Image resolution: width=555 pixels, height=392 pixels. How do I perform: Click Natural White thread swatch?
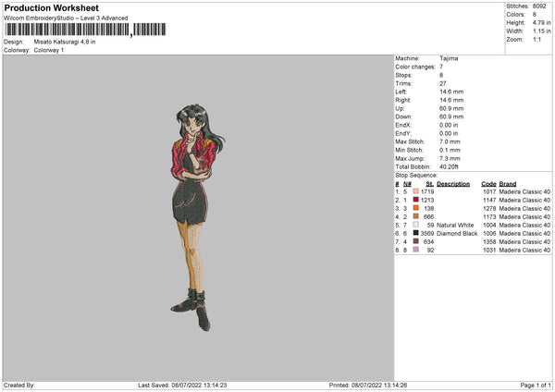(x=416, y=225)
